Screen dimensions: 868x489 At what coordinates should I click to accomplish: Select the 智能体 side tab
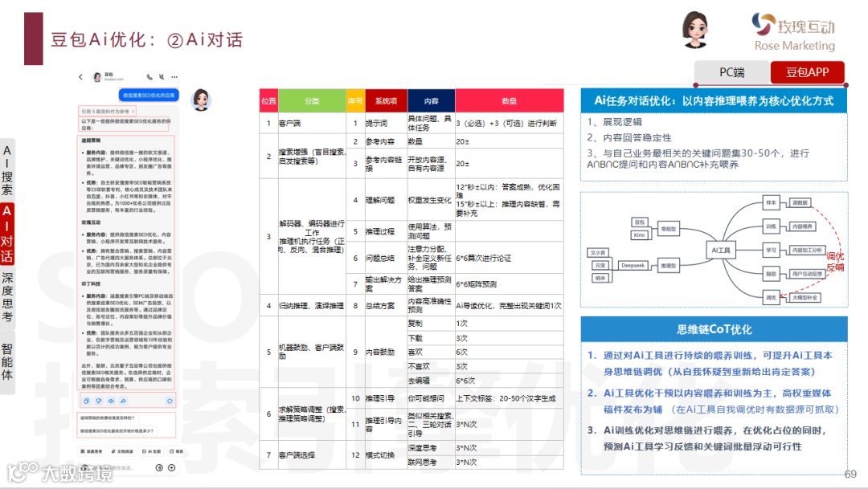tap(6, 362)
